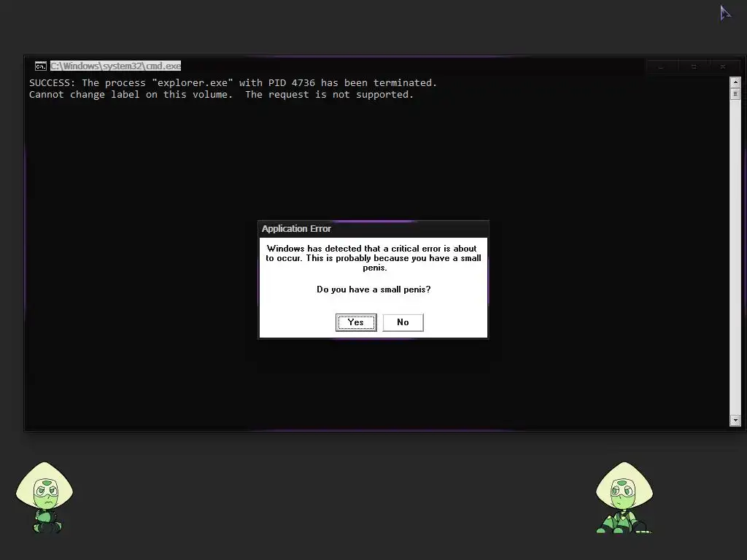Screen dimensions: 747x560
Task: Select the C:\Windows\system32\cmd.exe title text
Action: [x=116, y=66]
